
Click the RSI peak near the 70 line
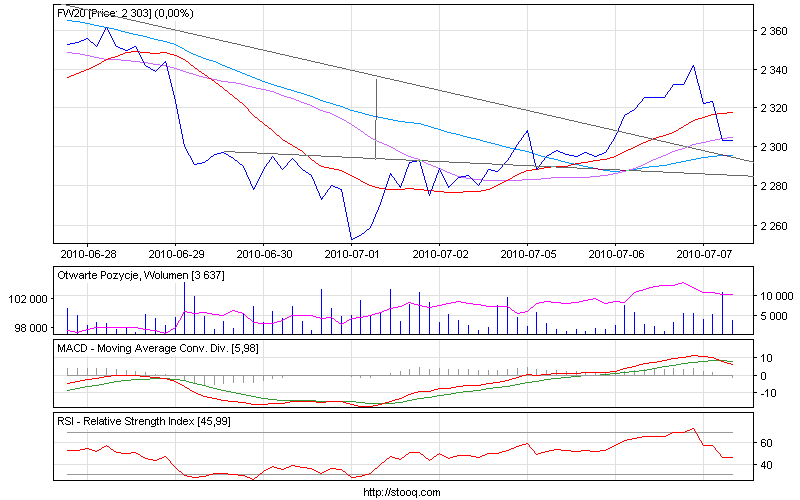(x=693, y=429)
